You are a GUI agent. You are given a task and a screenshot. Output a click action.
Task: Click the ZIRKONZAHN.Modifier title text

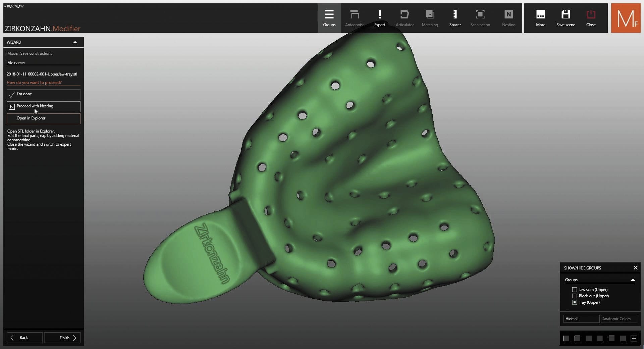(43, 29)
